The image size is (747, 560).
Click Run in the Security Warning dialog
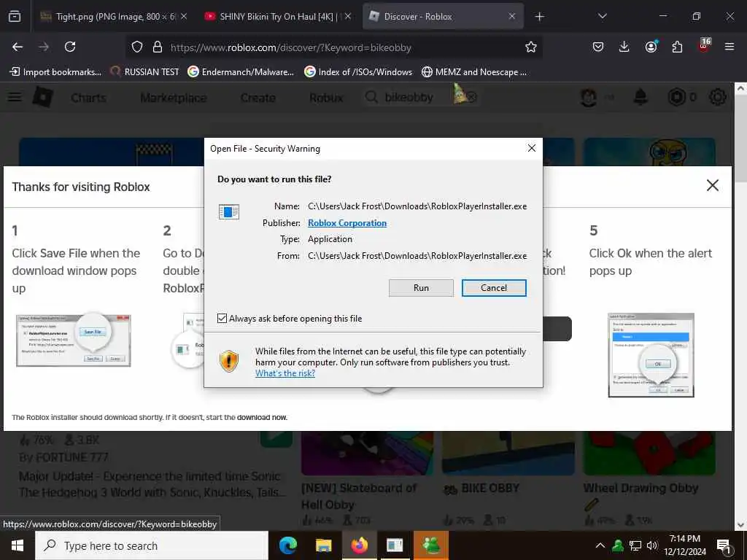(421, 287)
